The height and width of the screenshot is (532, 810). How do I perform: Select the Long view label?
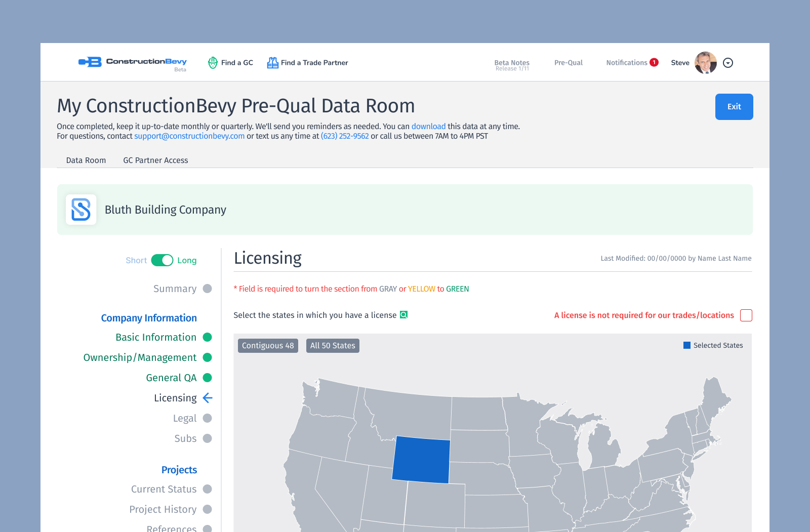click(x=187, y=260)
